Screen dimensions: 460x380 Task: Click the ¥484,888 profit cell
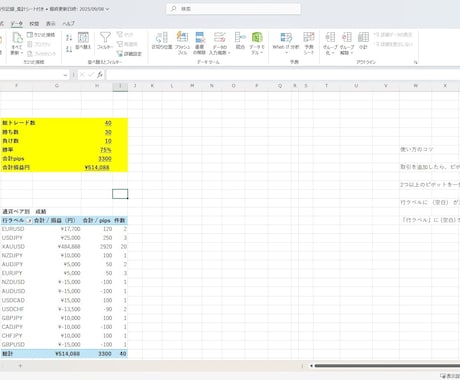pyautogui.click(x=69, y=247)
